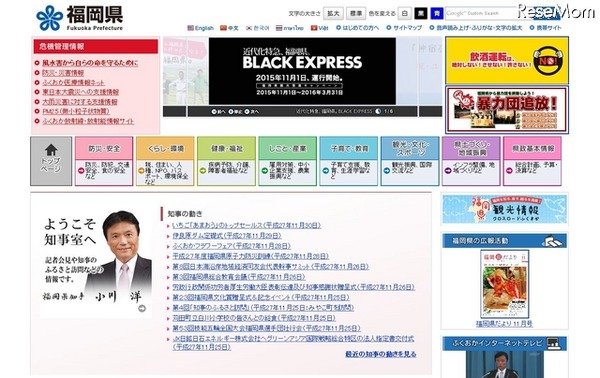
Task: Open 福岡県だより 11月号 cover thumbnail
Action: point(504,284)
